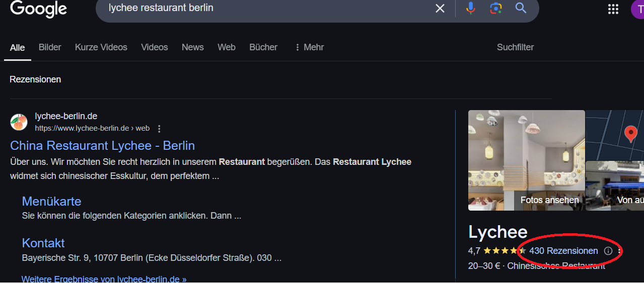
Task: Switch to the Kurze Videos tab
Action: click(x=101, y=47)
